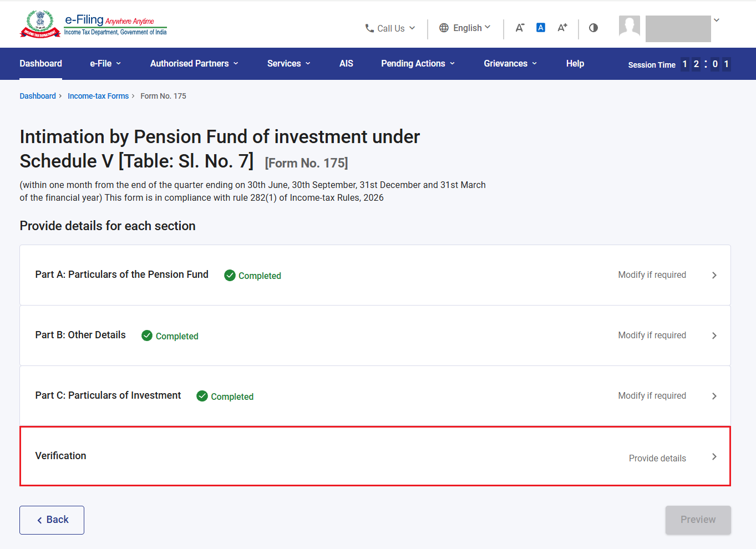
Task: Open Part B Other Details chevron
Action: click(714, 335)
